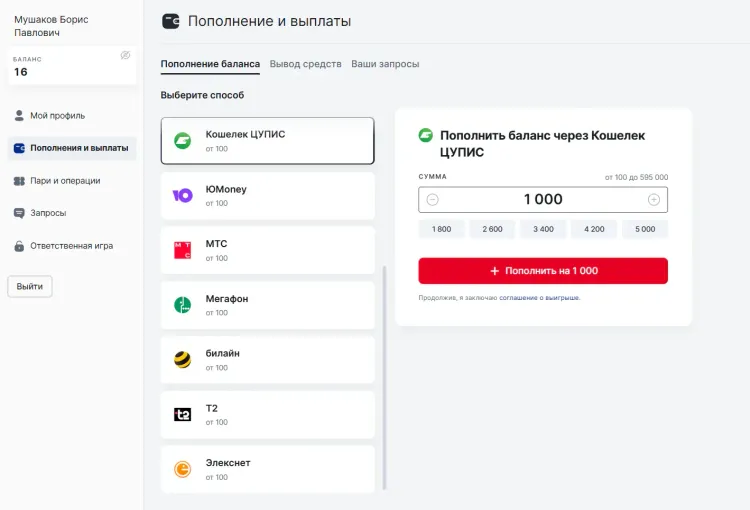The height and width of the screenshot is (510, 750).
Task: Open Ответственная игра lock icon
Action: pos(19,246)
